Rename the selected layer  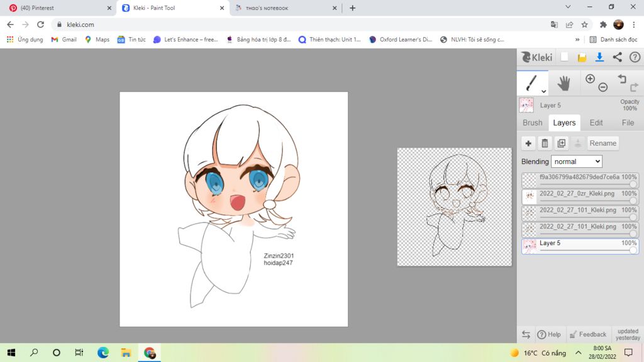tap(602, 143)
